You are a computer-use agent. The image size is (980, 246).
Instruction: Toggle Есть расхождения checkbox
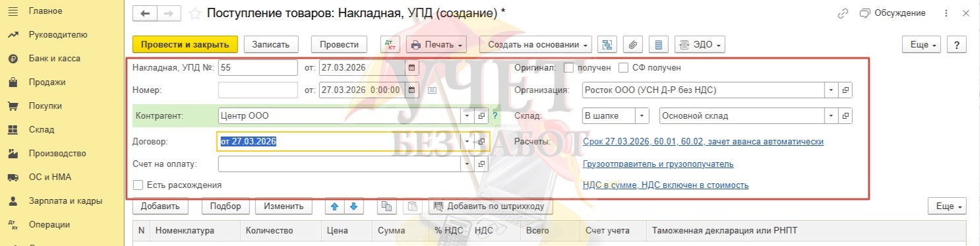(x=138, y=185)
